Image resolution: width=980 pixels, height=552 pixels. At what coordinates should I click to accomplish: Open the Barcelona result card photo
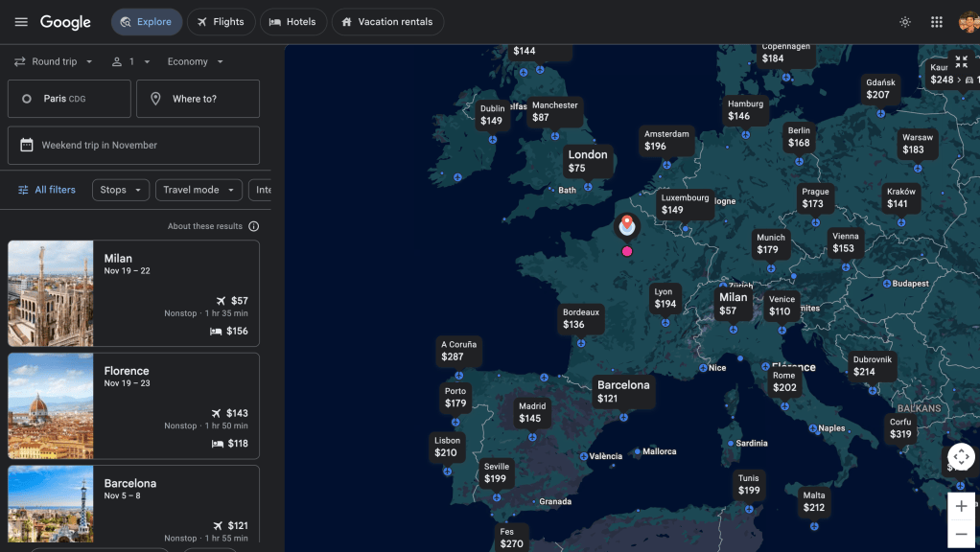click(51, 504)
